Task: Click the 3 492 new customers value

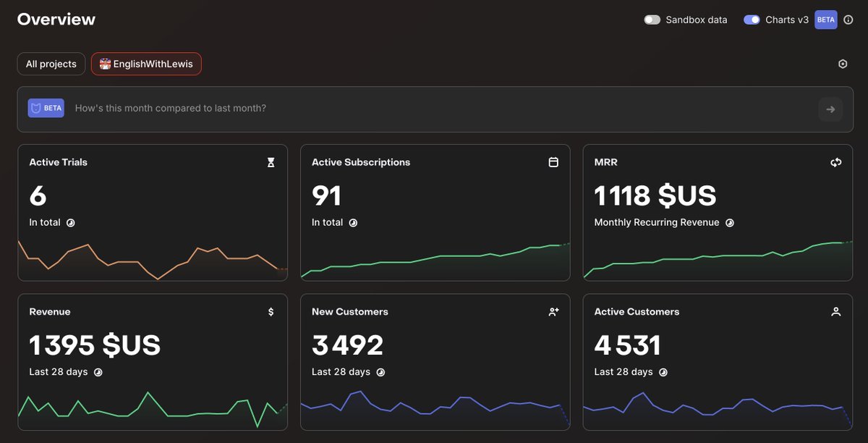Action: coord(347,345)
